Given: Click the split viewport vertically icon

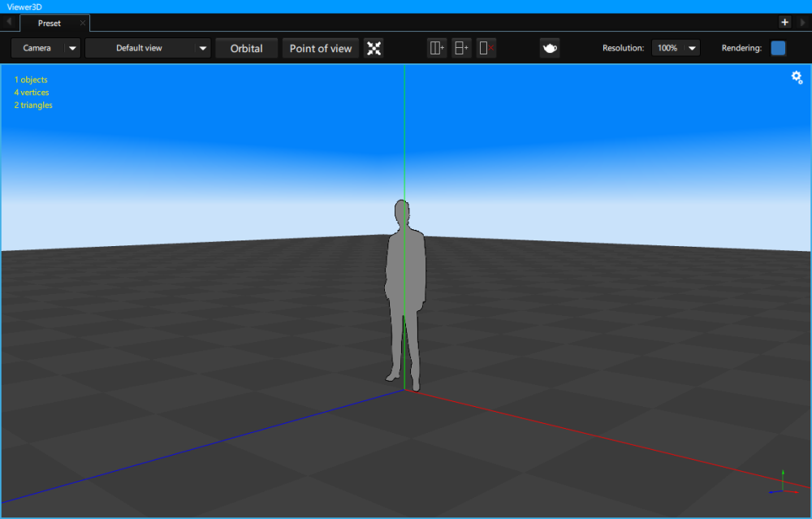Looking at the screenshot, I should pyautogui.click(x=437, y=48).
